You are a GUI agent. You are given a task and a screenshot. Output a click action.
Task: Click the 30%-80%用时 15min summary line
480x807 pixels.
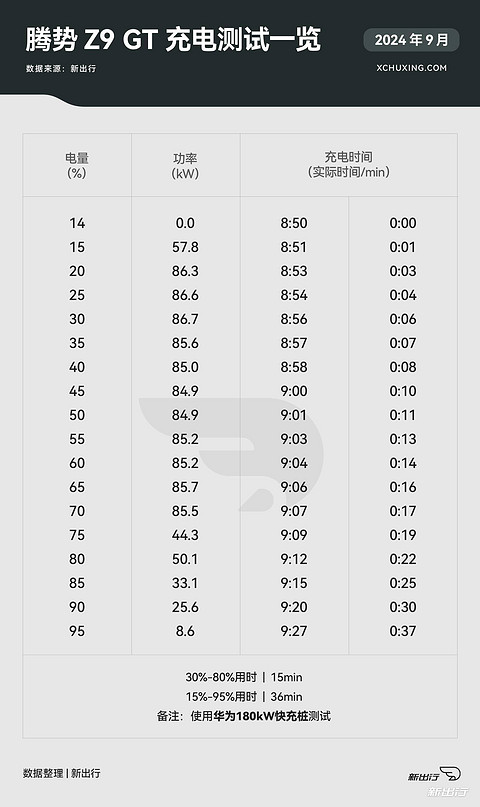244,677
